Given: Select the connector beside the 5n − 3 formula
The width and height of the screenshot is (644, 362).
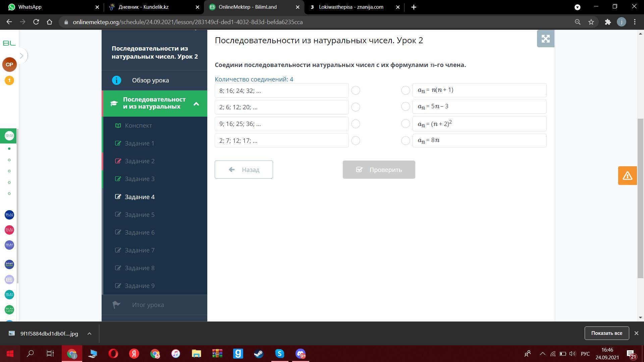Looking at the screenshot, I should click(x=406, y=107).
